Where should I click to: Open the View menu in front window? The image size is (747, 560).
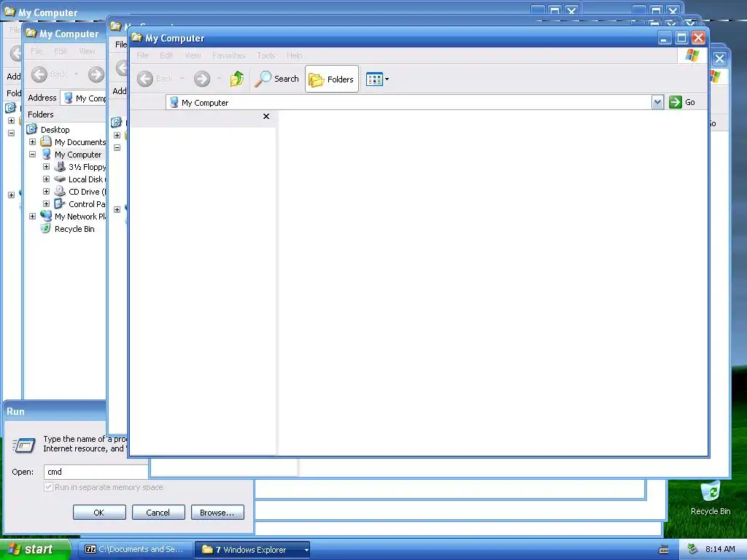tap(193, 55)
